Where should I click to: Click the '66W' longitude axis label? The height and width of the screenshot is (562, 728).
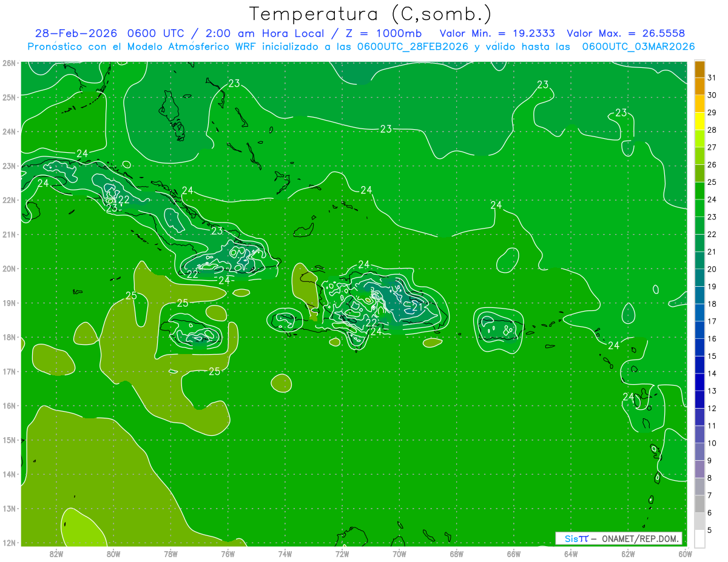514,553
